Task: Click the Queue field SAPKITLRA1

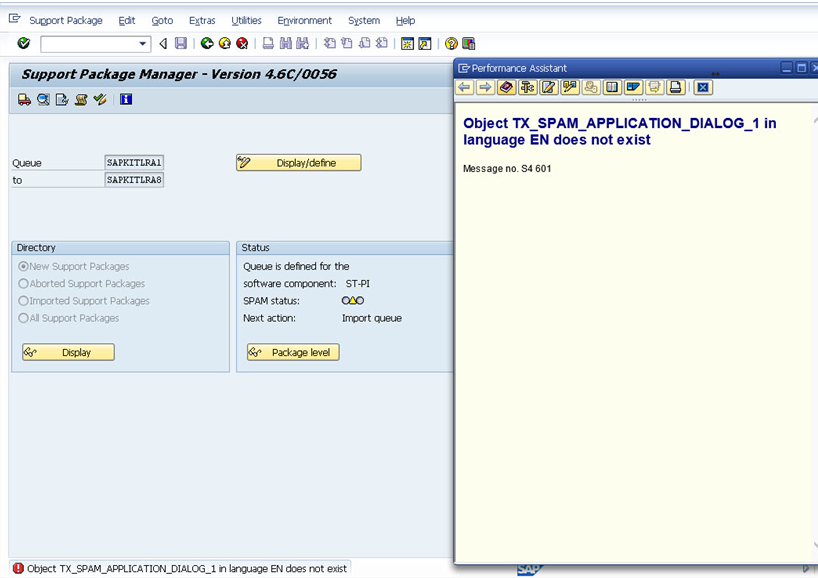Action: pyautogui.click(x=134, y=163)
